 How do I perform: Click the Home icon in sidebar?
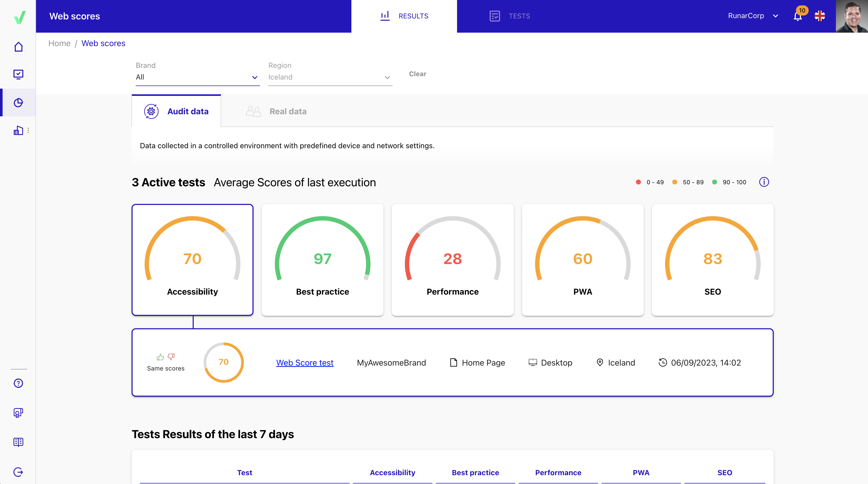point(19,47)
